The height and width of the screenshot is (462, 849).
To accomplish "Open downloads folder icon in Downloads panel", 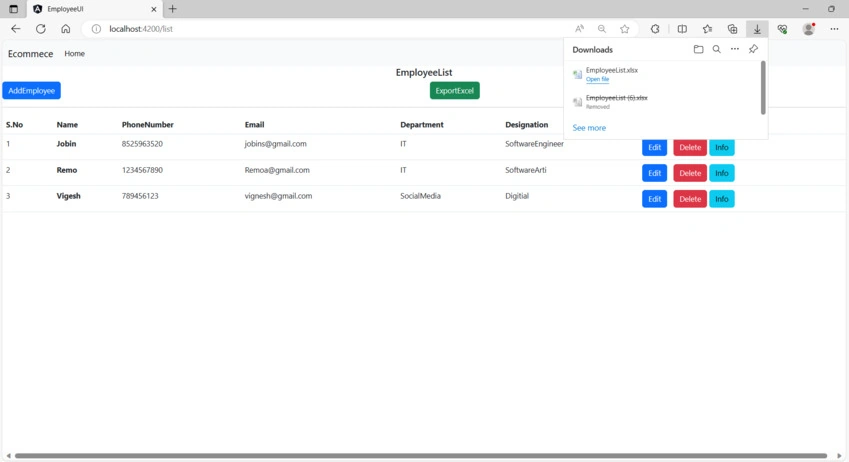I will (698, 49).
